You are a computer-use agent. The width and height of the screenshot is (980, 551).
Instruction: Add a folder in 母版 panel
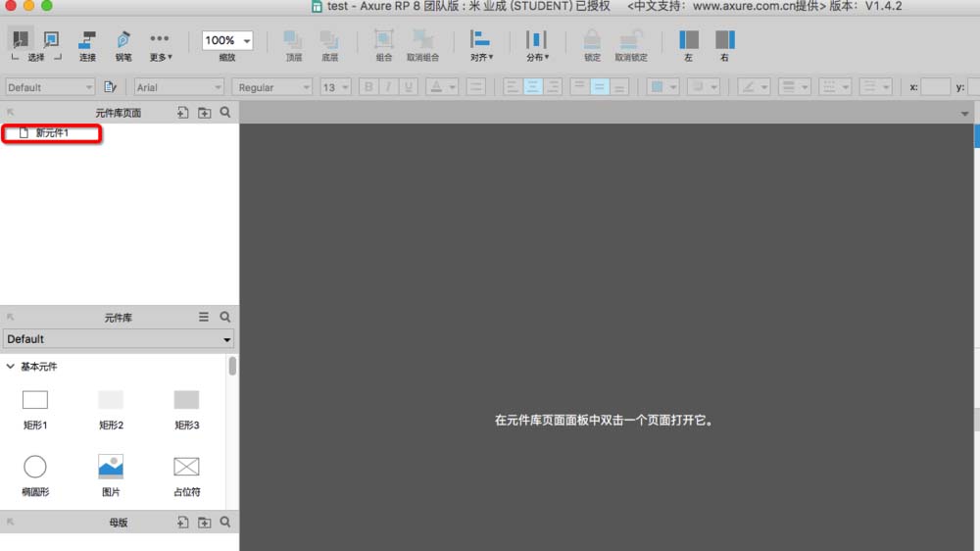205,523
